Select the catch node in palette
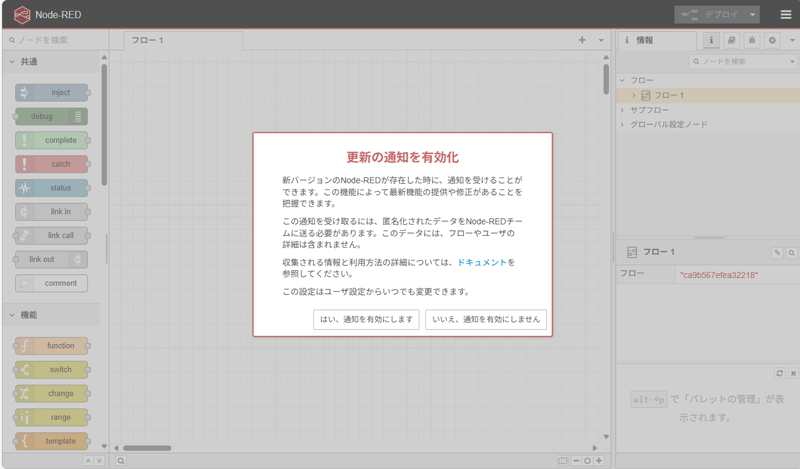This screenshot has height=469, width=800. pyautogui.click(x=52, y=164)
